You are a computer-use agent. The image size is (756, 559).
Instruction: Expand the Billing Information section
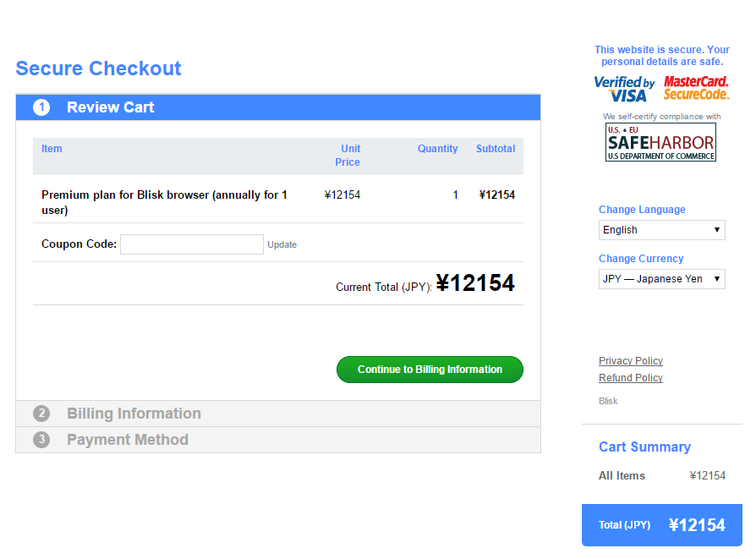134,414
